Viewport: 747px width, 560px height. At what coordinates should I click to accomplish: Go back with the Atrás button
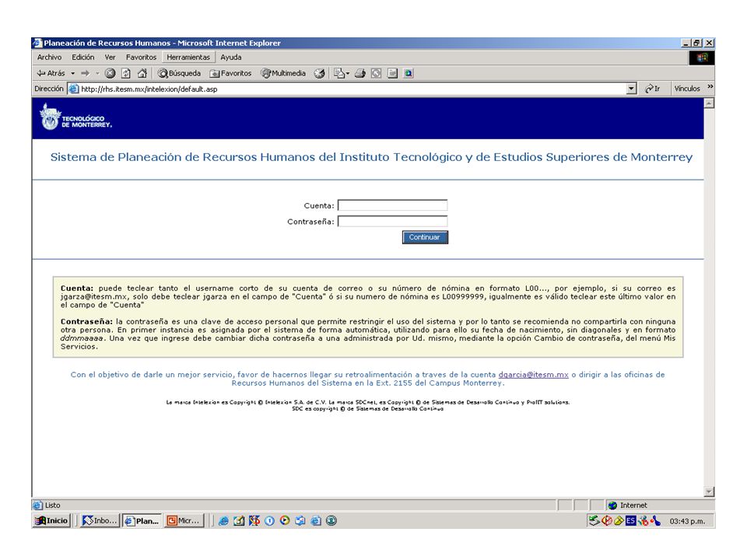point(51,73)
